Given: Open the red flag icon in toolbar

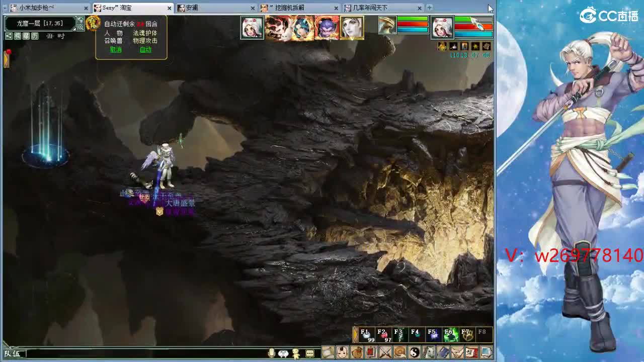Looking at the screenshot, I should tap(371, 352).
